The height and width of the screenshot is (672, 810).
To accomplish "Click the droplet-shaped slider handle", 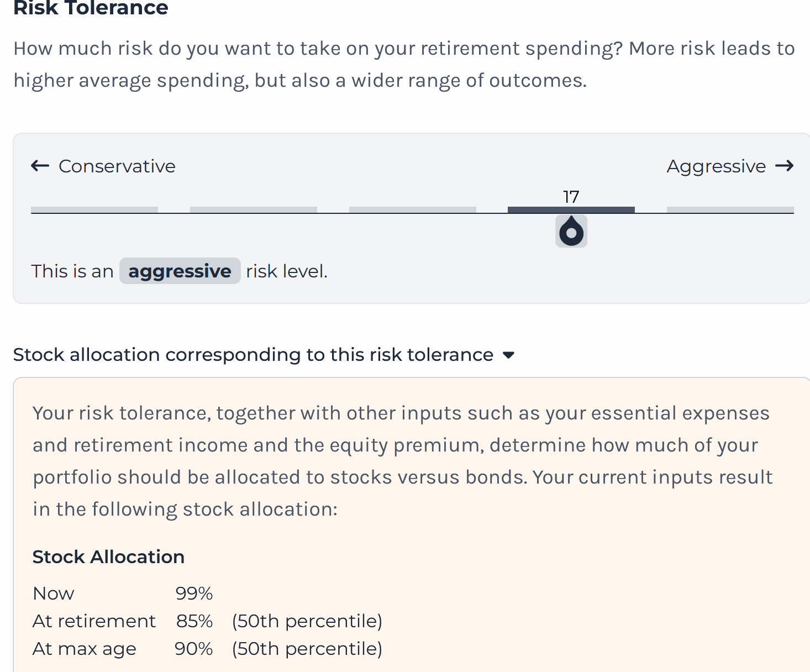I will click(571, 231).
